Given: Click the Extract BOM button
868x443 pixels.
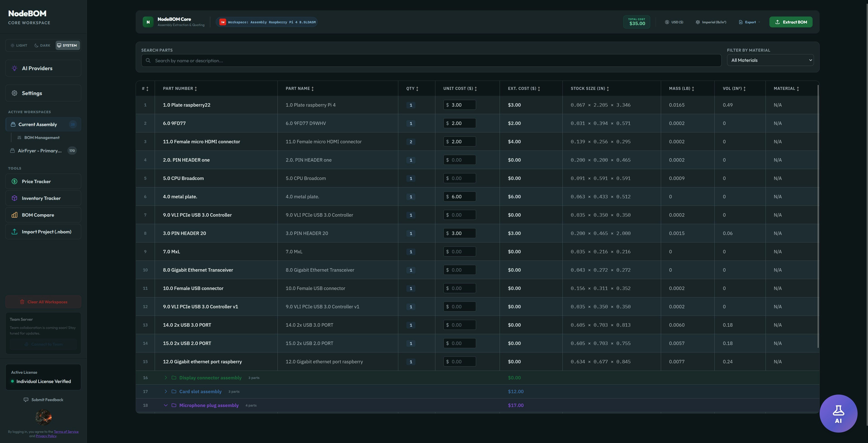Looking at the screenshot, I should (791, 22).
